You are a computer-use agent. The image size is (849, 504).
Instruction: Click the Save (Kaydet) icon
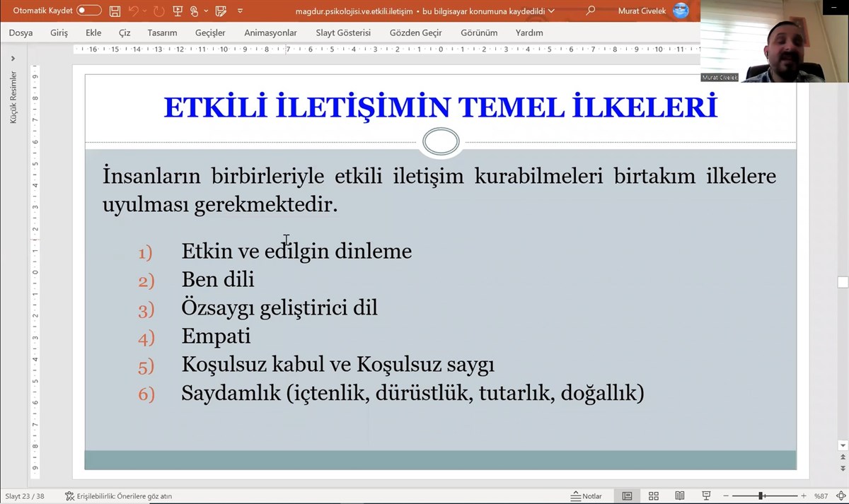(115, 11)
